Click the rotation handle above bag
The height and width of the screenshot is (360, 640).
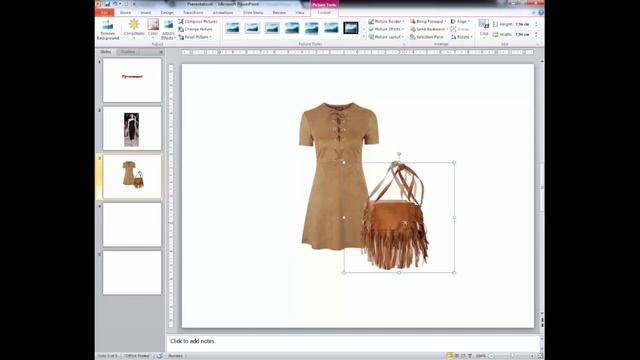[x=399, y=154]
